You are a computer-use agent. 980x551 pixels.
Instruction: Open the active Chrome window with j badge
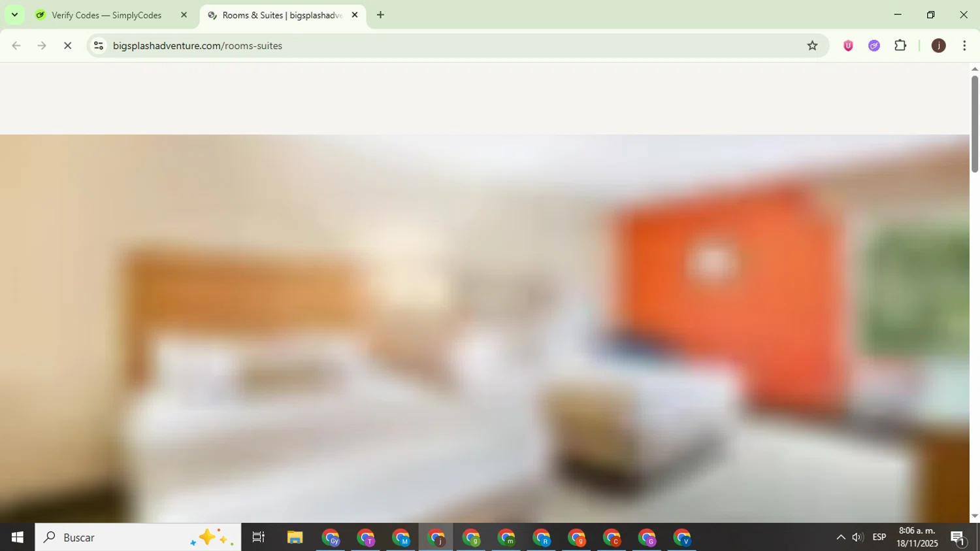436,537
